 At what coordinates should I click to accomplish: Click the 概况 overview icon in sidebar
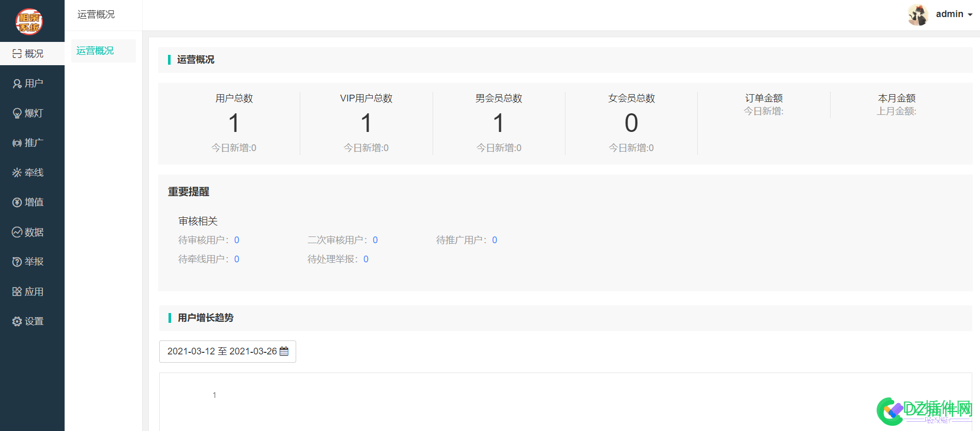17,54
